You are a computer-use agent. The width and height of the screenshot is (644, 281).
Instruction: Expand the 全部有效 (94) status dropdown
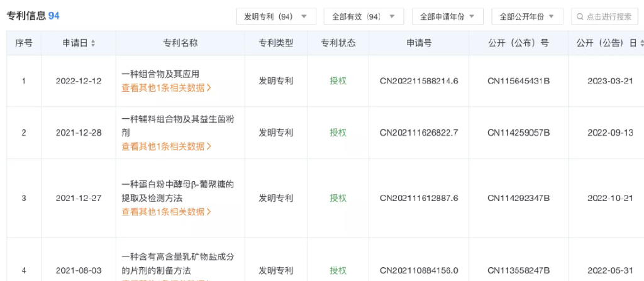[364, 16]
